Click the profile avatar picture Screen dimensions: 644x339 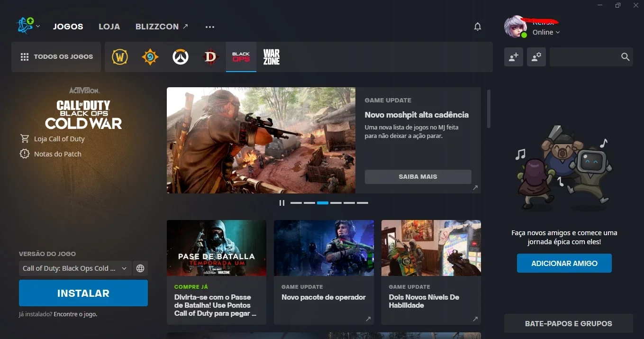click(516, 27)
